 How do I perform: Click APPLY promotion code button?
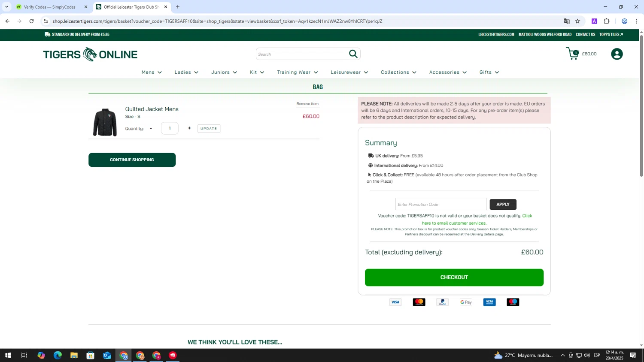pyautogui.click(x=503, y=204)
